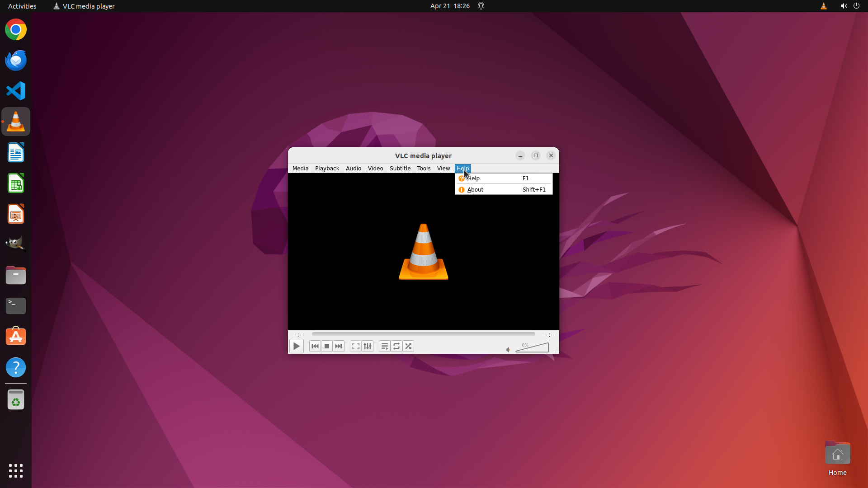The height and width of the screenshot is (488, 868).
Task: Open the Media menu
Action: pos(300,168)
